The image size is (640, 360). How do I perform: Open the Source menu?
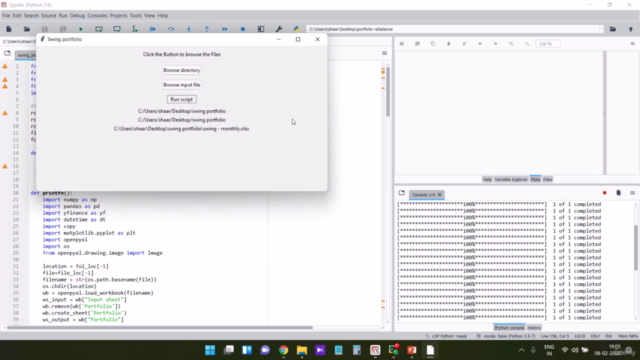49,16
